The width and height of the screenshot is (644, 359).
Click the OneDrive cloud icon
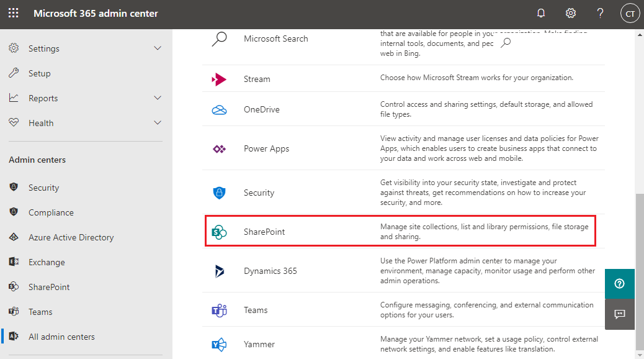(x=220, y=110)
